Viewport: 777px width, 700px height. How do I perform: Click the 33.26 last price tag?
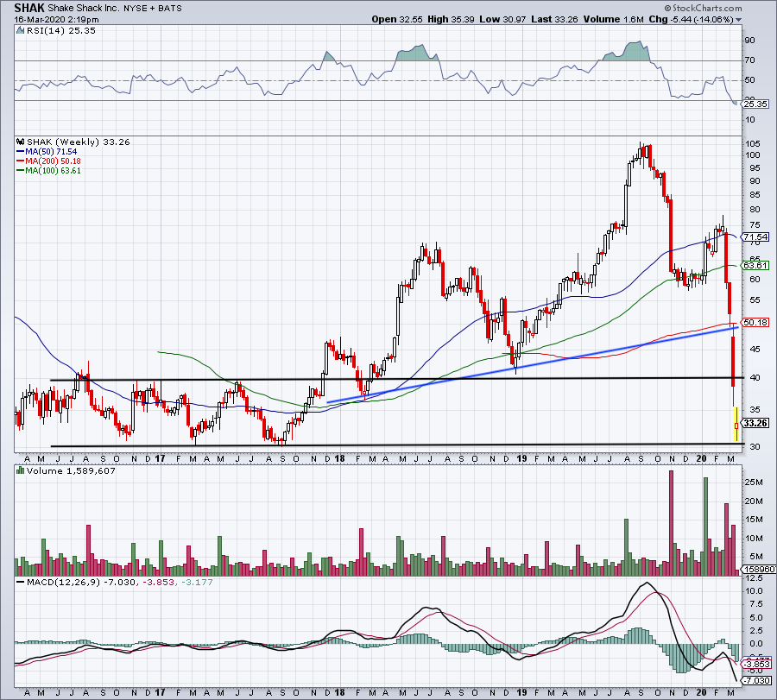(755, 423)
